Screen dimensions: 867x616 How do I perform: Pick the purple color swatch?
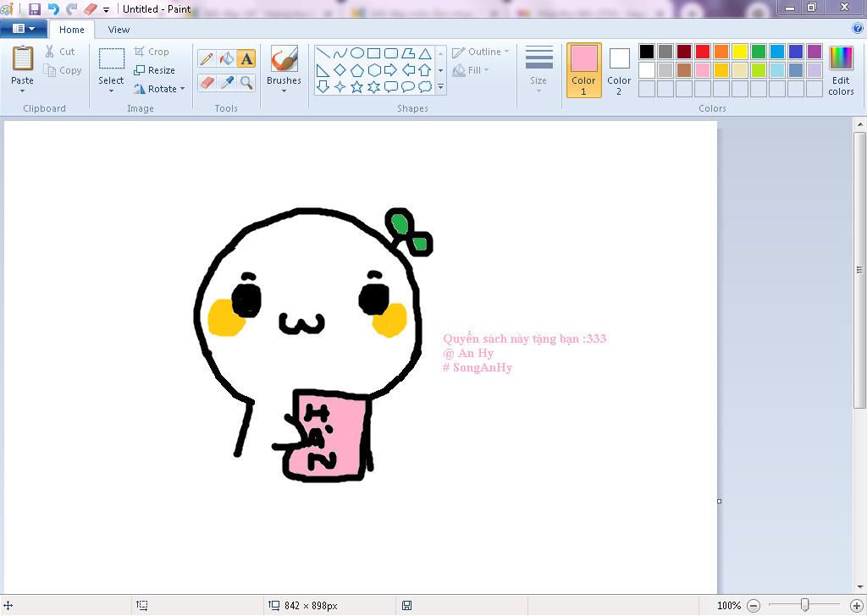(815, 52)
